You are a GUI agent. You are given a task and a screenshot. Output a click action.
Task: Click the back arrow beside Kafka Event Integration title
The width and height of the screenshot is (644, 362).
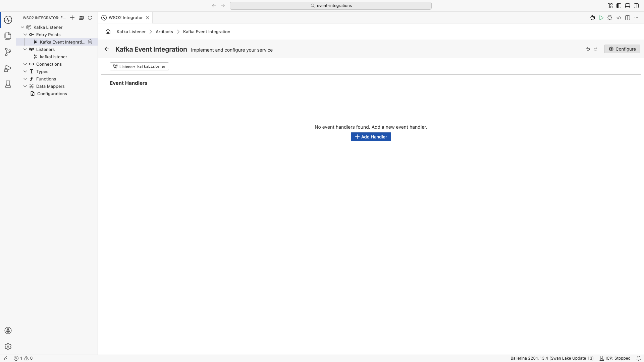click(x=107, y=49)
